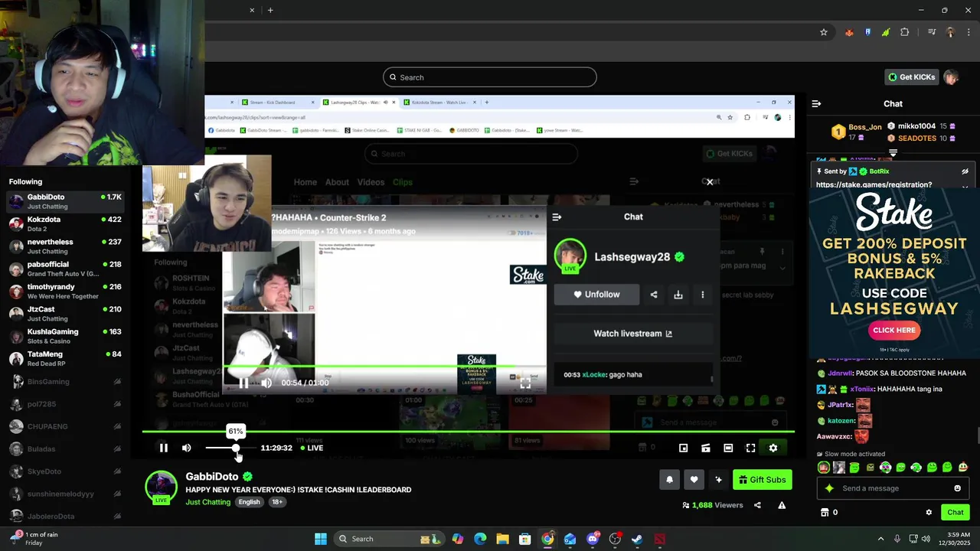Image resolution: width=980 pixels, height=551 pixels.
Task: Report the stream with warning icon
Action: click(782, 505)
